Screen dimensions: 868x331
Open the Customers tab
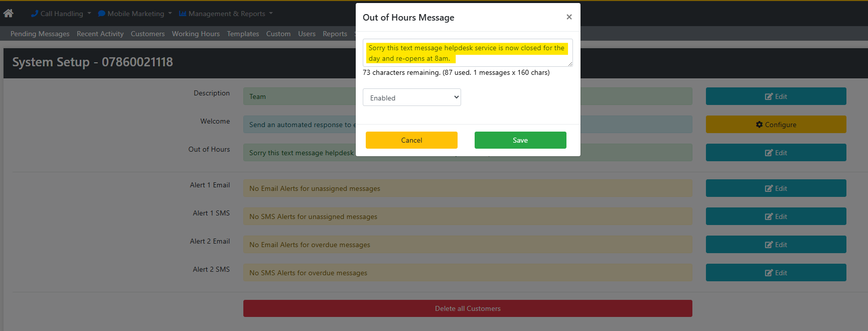click(x=148, y=34)
